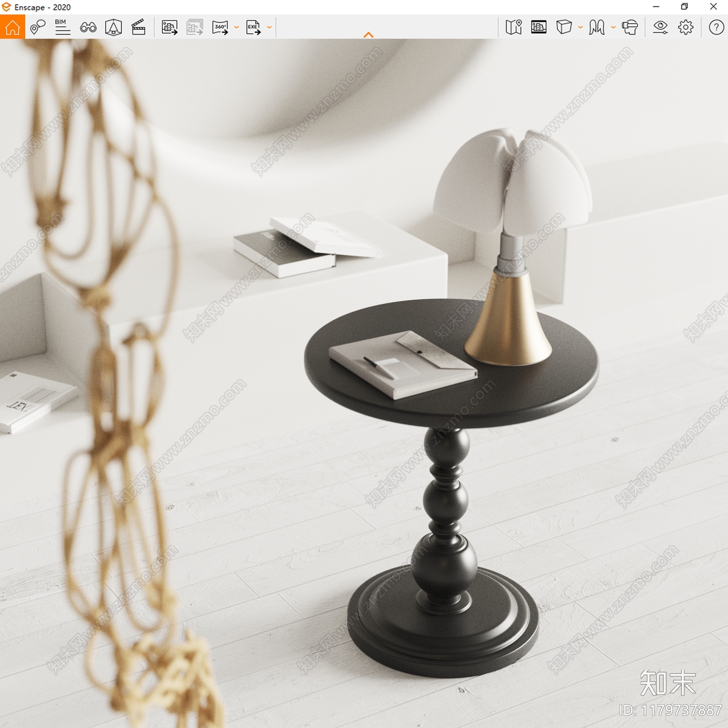
Task: Open the BIM information panel
Action: [x=62, y=27]
